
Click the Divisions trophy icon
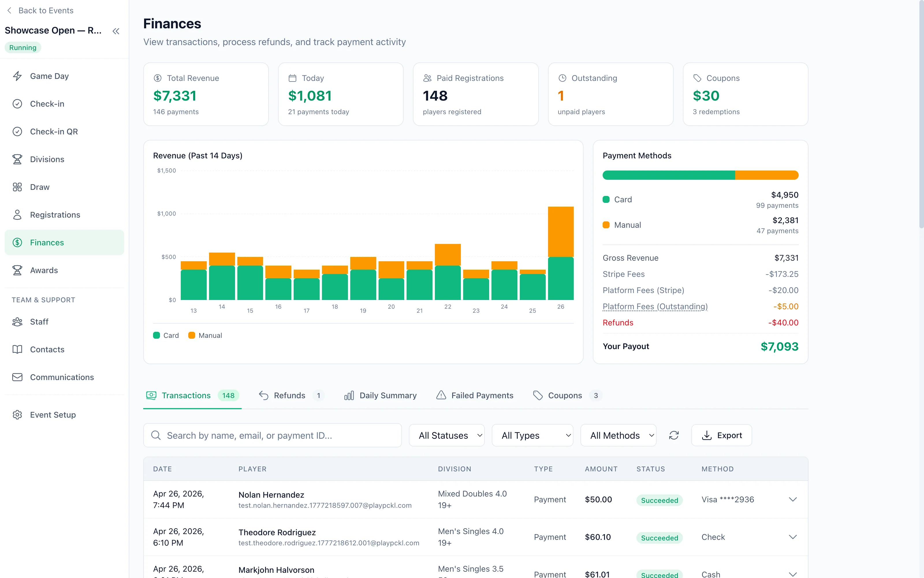[17, 159]
